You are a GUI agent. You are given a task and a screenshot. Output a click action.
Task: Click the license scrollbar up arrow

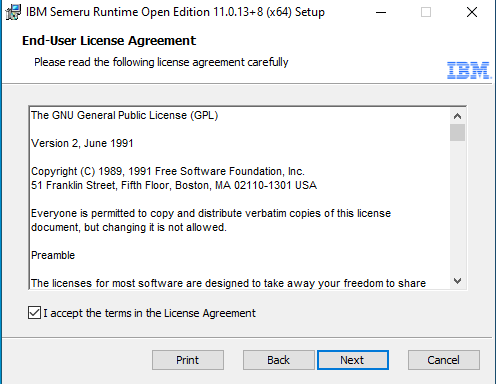[x=457, y=116]
